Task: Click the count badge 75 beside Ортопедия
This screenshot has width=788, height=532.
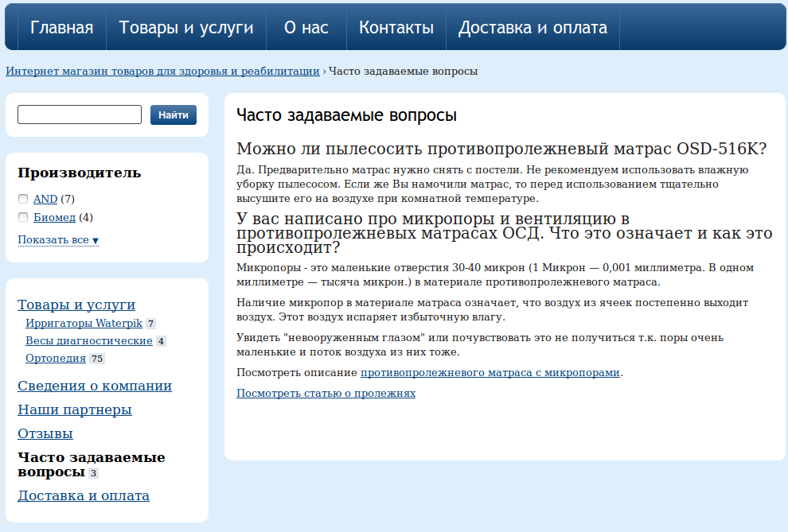Action: point(97,359)
